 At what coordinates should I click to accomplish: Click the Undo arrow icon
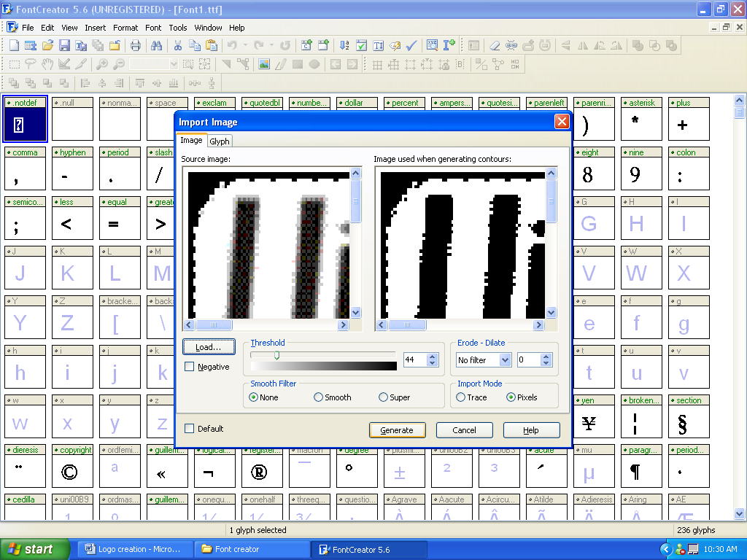coord(231,44)
